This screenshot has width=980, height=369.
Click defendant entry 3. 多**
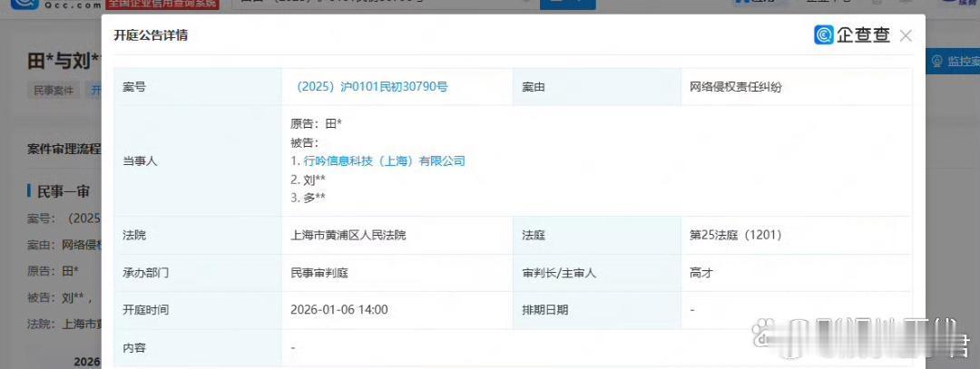[x=309, y=199]
